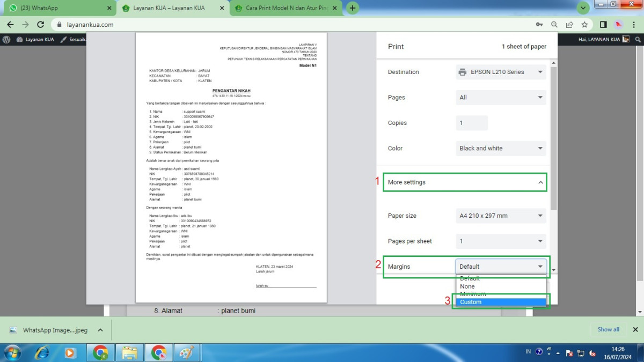
Task: Click the muted volume tray icon
Action: (592, 352)
